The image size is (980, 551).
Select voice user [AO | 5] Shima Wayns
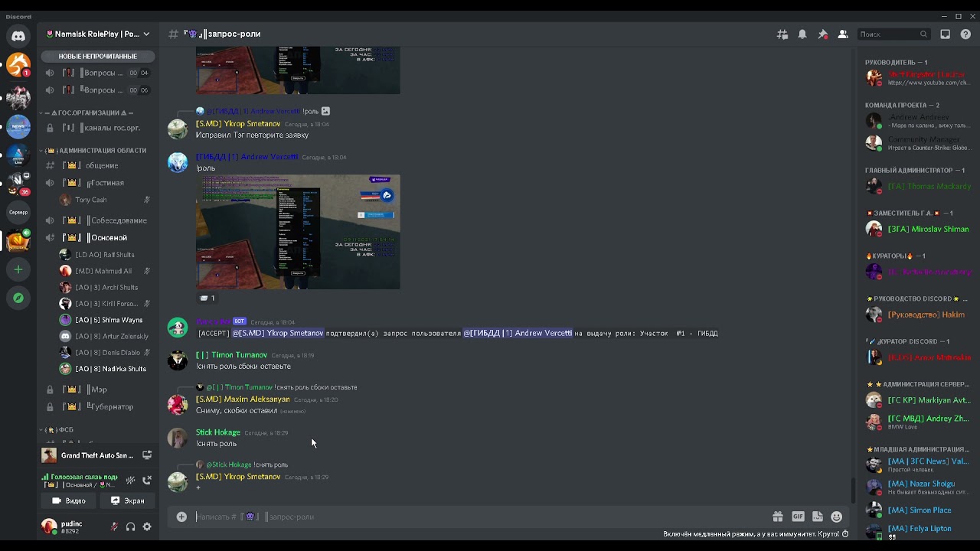pyautogui.click(x=105, y=320)
